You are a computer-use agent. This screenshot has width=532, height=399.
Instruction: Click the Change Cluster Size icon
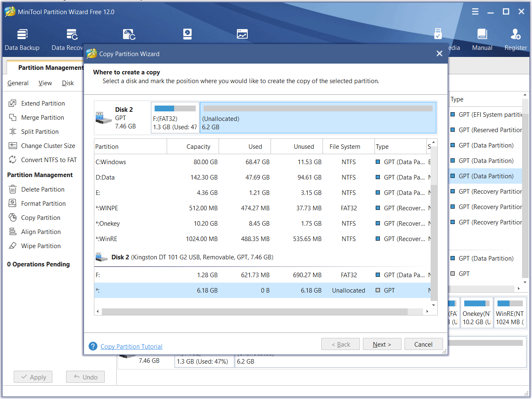pos(13,145)
